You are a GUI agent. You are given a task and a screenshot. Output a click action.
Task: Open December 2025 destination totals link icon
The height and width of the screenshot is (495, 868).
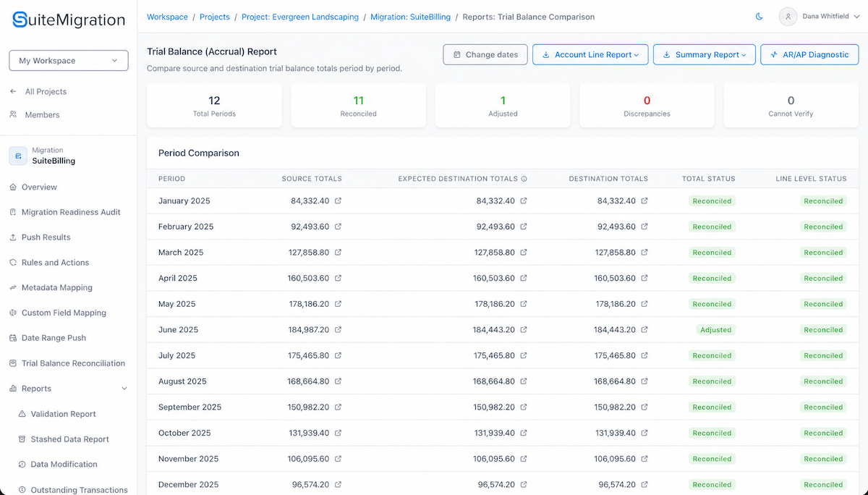click(644, 485)
